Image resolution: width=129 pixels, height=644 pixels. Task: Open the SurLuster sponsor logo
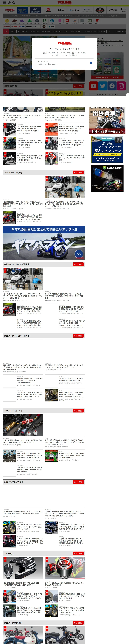61,10
